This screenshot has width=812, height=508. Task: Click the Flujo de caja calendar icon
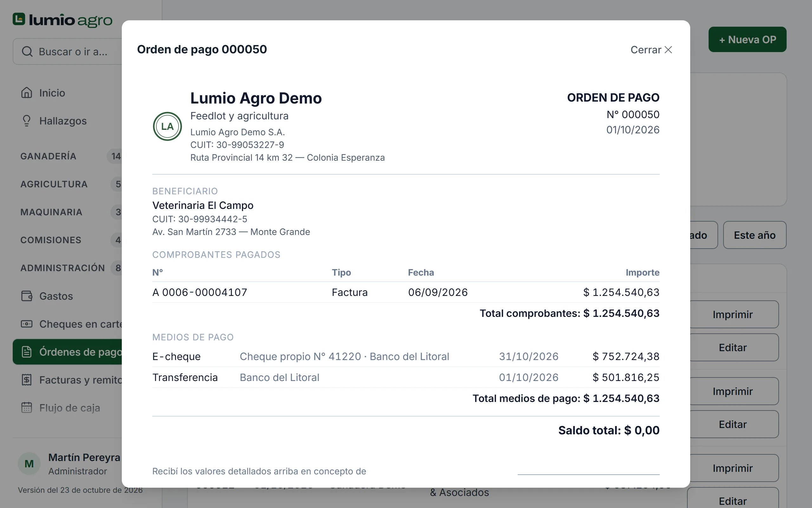click(27, 408)
